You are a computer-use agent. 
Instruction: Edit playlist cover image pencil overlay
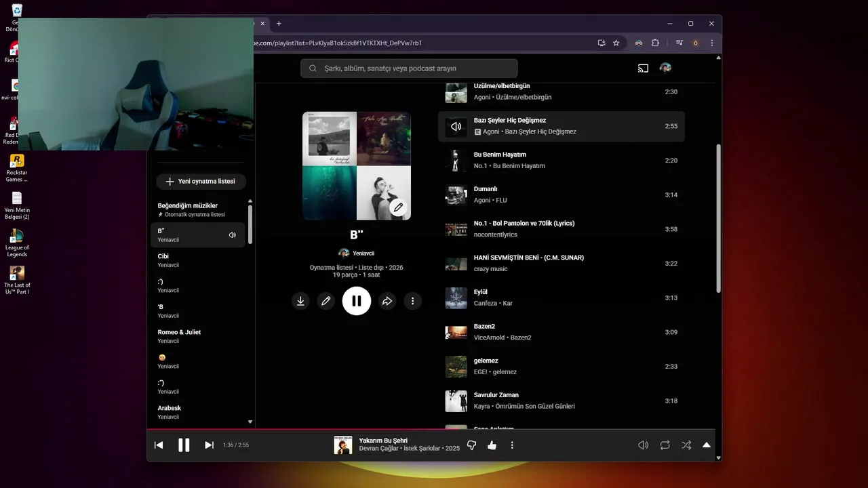(x=398, y=207)
